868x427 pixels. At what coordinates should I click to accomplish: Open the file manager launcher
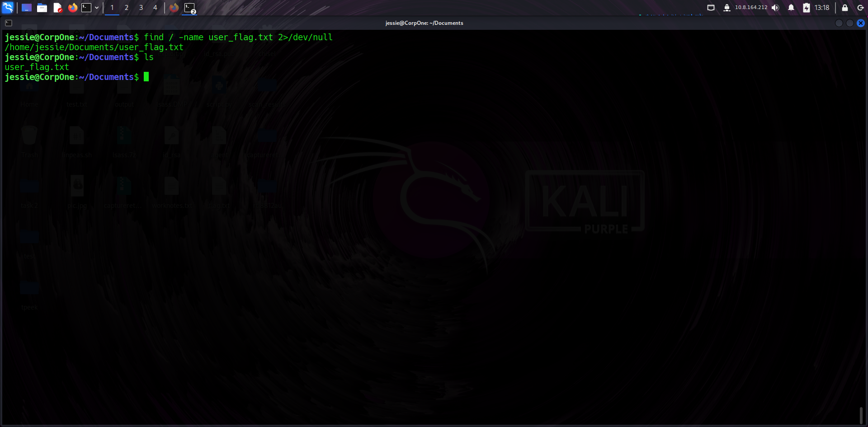(x=42, y=8)
